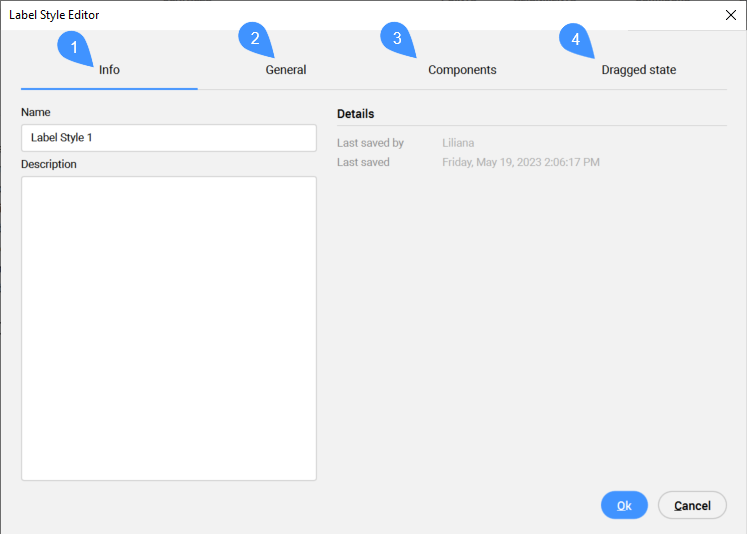747x534 pixels.
Task: Click the Last saved by label
Action: click(370, 143)
